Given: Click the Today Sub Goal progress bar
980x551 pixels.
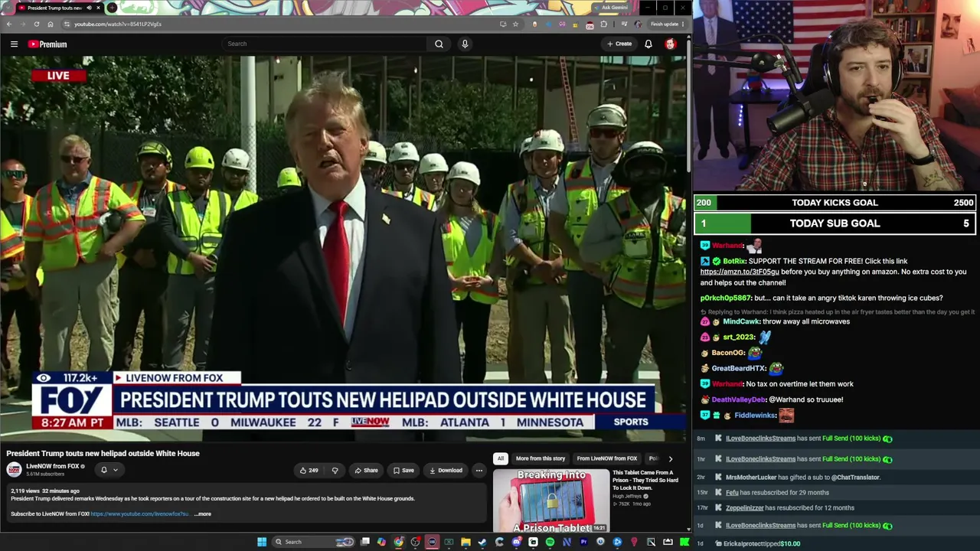Looking at the screenshot, I should [835, 223].
